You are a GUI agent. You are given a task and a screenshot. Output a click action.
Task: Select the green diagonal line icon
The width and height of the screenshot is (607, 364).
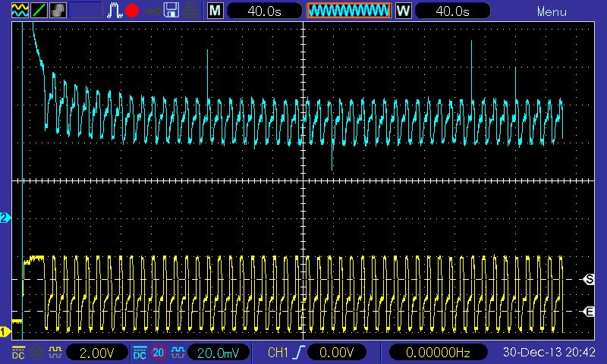[x=39, y=10]
